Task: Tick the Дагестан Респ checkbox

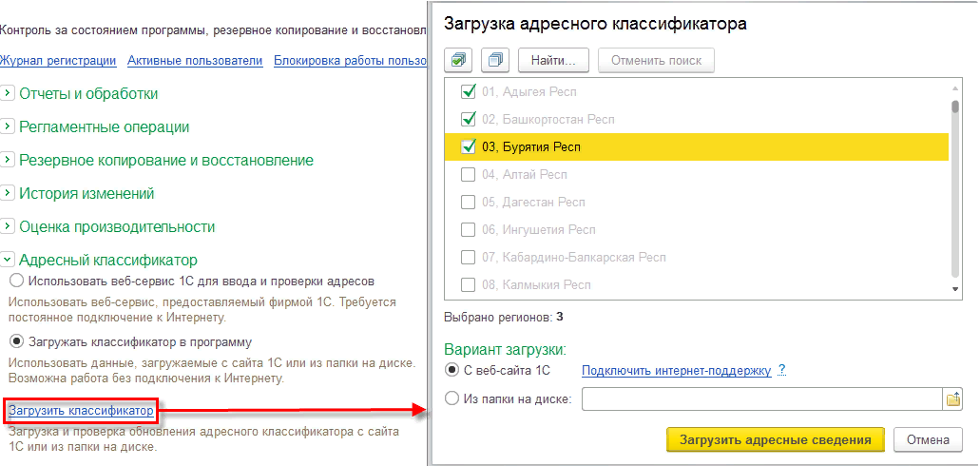Action: pyautogui.click(x=468, y=203)
